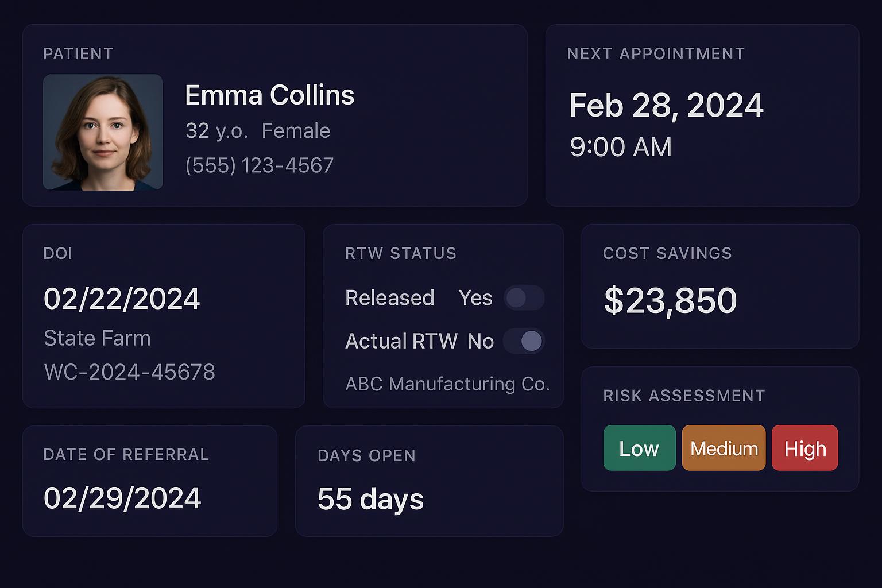Select the High risk assessment badge
This screenshot has height=588, width=882.
point(804,448)
